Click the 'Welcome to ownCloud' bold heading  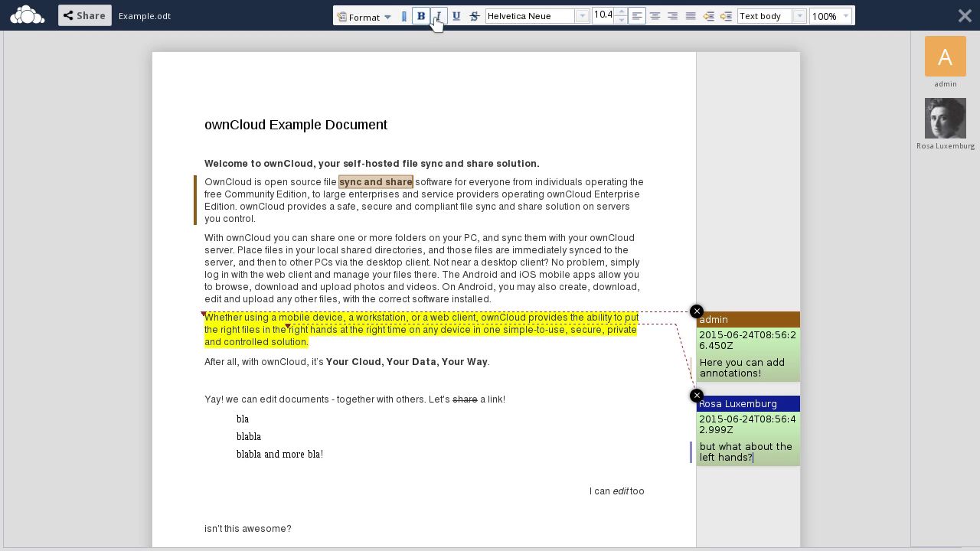[372, 164]
